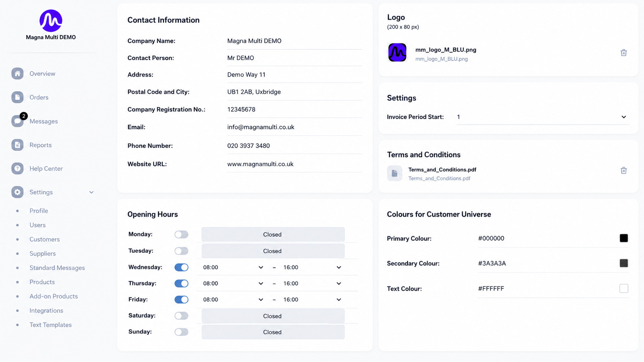
Task: Click Saturday's Closed field
Action: click(x=273, y=316)
